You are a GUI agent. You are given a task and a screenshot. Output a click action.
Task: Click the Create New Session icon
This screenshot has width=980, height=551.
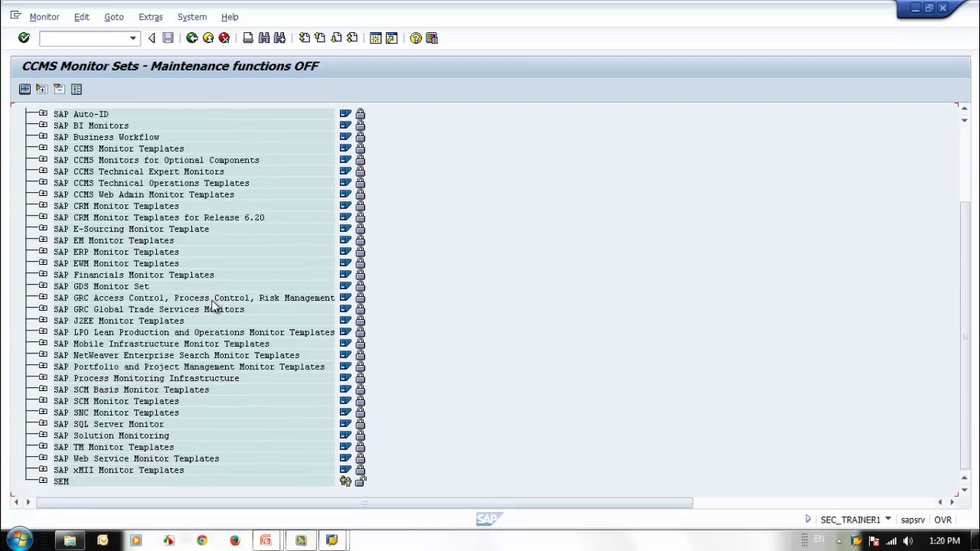(376, 38)
